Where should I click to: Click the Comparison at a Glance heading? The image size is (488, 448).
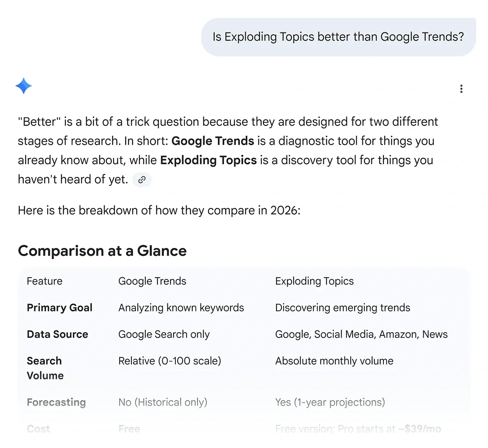point(102,251)
